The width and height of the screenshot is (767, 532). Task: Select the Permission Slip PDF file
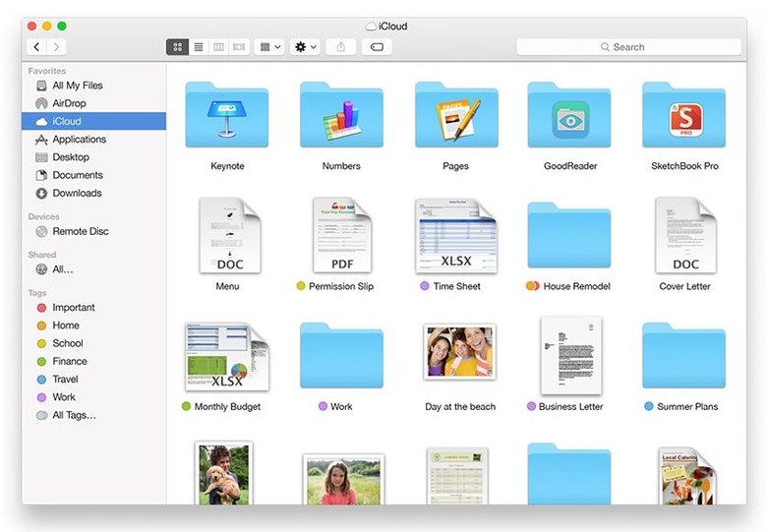(342, 235)
